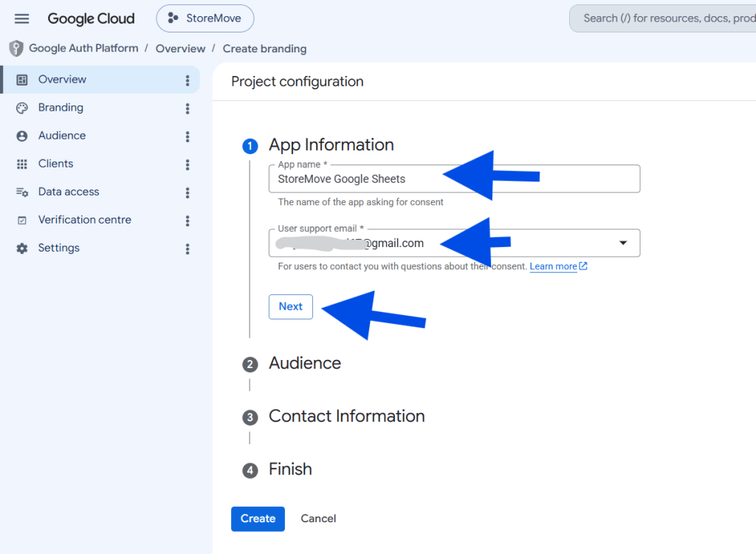Open the hamburger navigation menu

click(21, 18)
